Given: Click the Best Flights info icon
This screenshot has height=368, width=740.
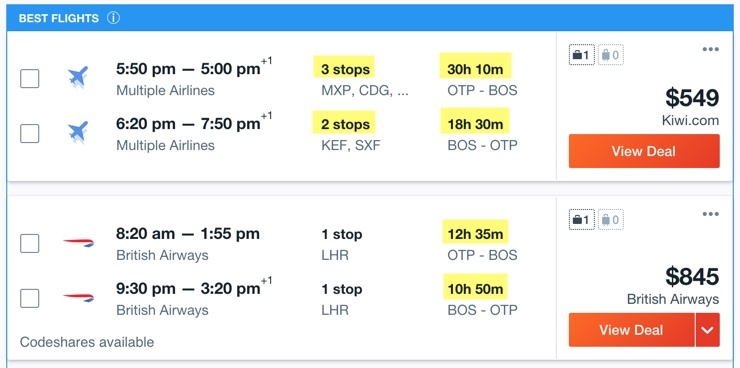Looking at the screenshot, I should [x=113, y=18].
